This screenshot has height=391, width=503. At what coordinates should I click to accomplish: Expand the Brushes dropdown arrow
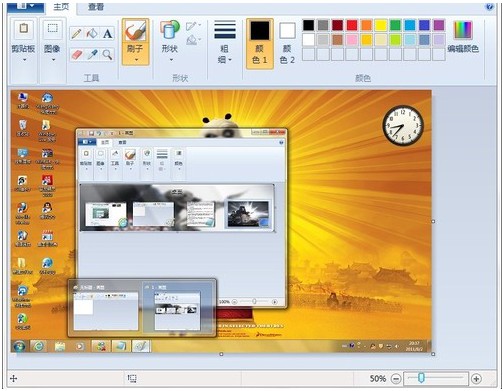136,60
